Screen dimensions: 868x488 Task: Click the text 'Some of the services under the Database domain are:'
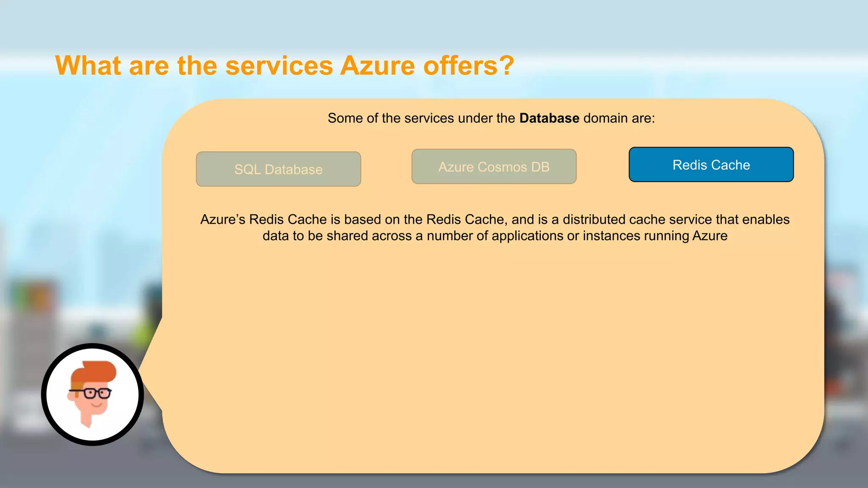[491, 118]
